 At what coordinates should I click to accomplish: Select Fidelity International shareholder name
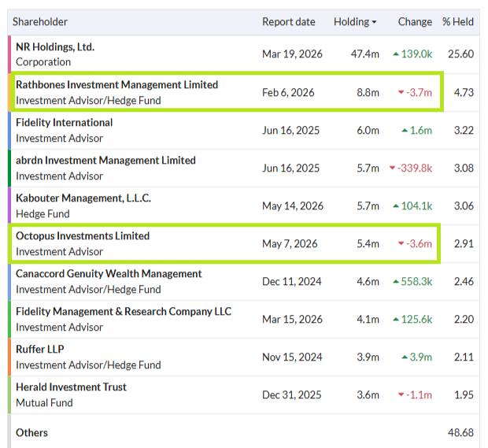(x=64, y=122)
